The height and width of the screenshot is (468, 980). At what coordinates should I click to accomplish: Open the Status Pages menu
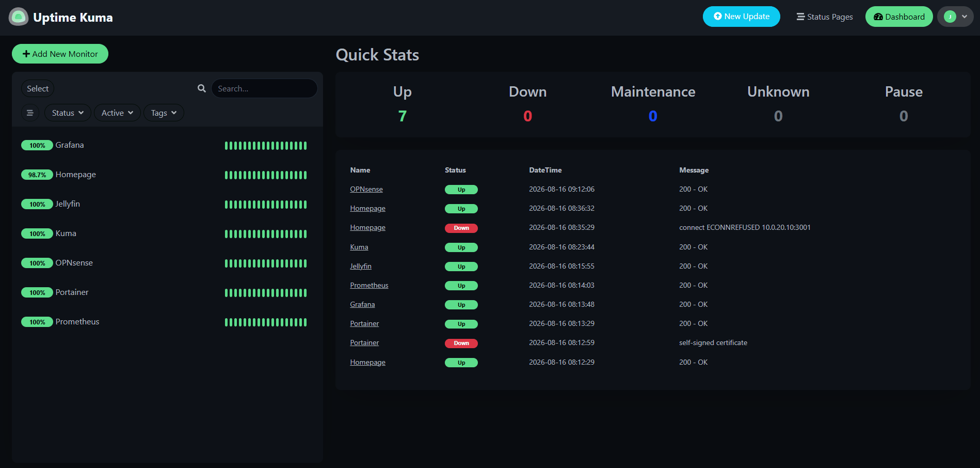pos(825,17)
